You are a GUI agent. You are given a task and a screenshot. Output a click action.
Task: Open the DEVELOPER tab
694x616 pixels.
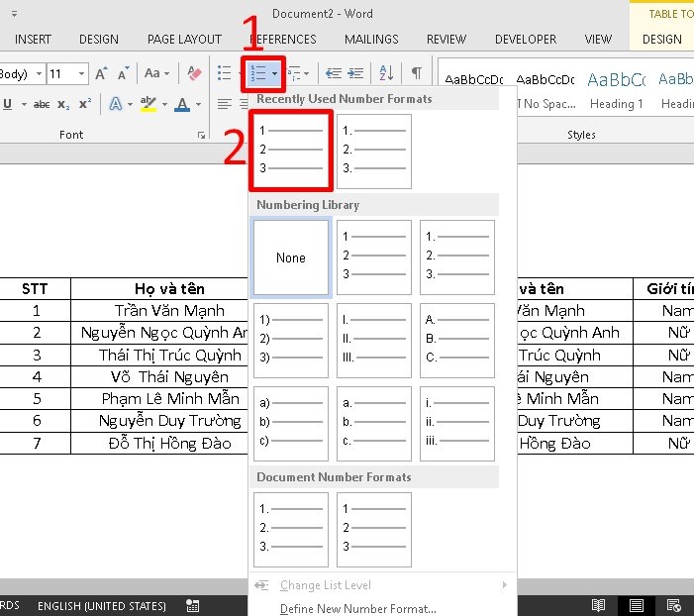526,40
